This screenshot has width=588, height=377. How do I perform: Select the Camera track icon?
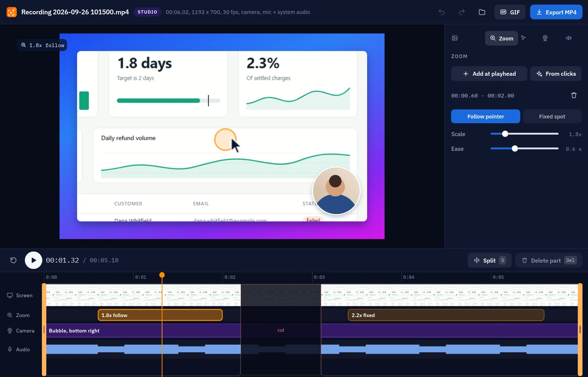pos(10,331)
